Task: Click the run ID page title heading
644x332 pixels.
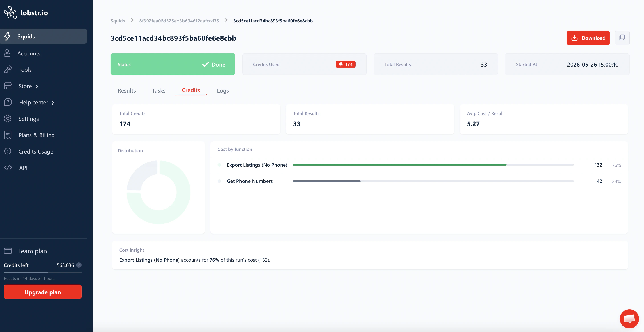Action: click(x=173, y=38)
